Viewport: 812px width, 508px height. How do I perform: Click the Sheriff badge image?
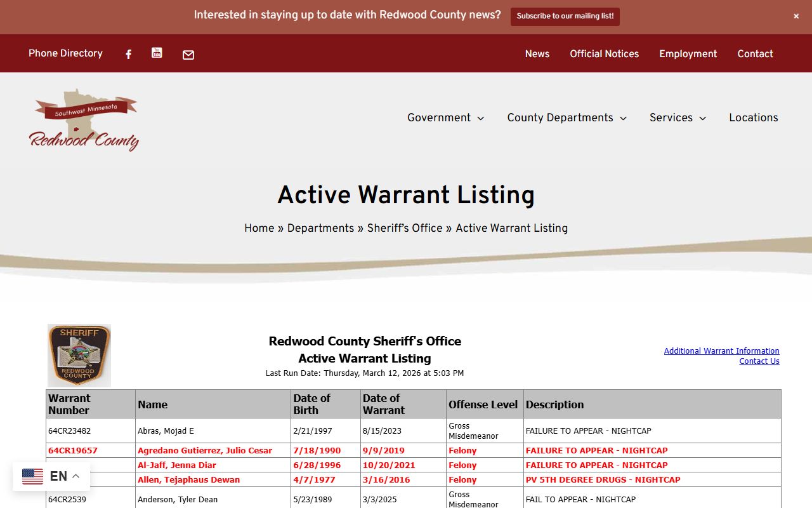79,356
